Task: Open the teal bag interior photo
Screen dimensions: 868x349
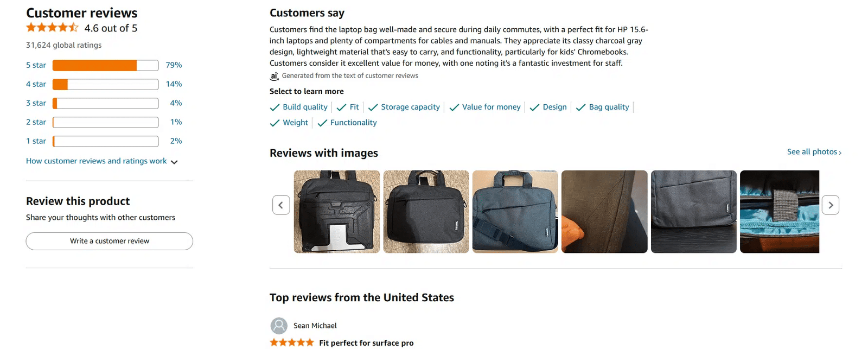Action: coord(779,212)
